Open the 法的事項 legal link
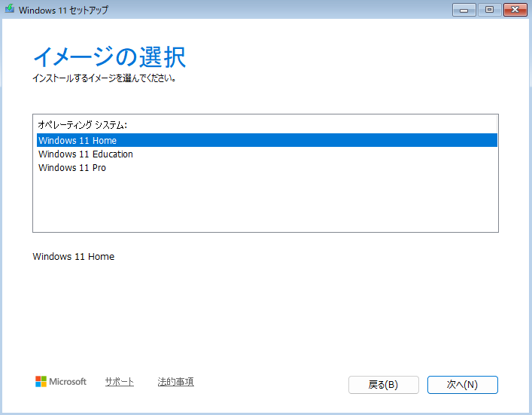 (176, 382)
